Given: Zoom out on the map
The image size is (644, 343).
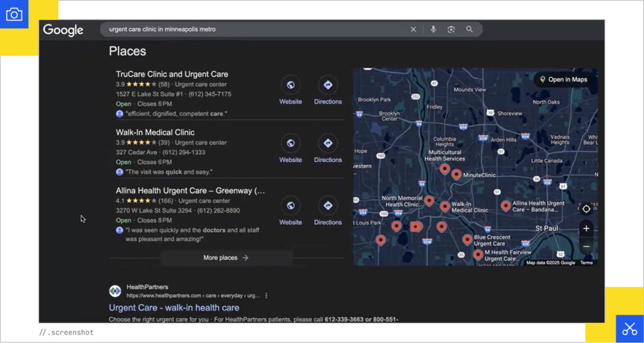Looking at the screenshot, I should coord(586,246).
